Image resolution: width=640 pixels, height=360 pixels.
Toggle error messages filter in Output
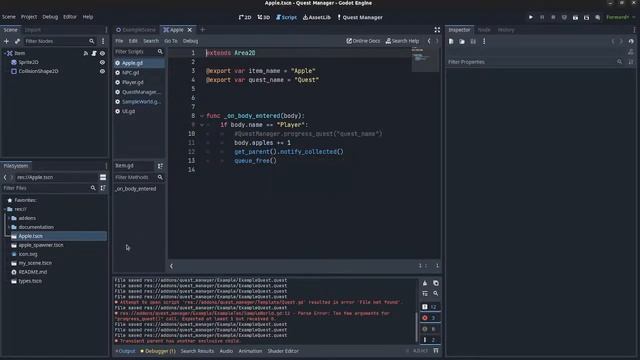[x=429, y=318]
